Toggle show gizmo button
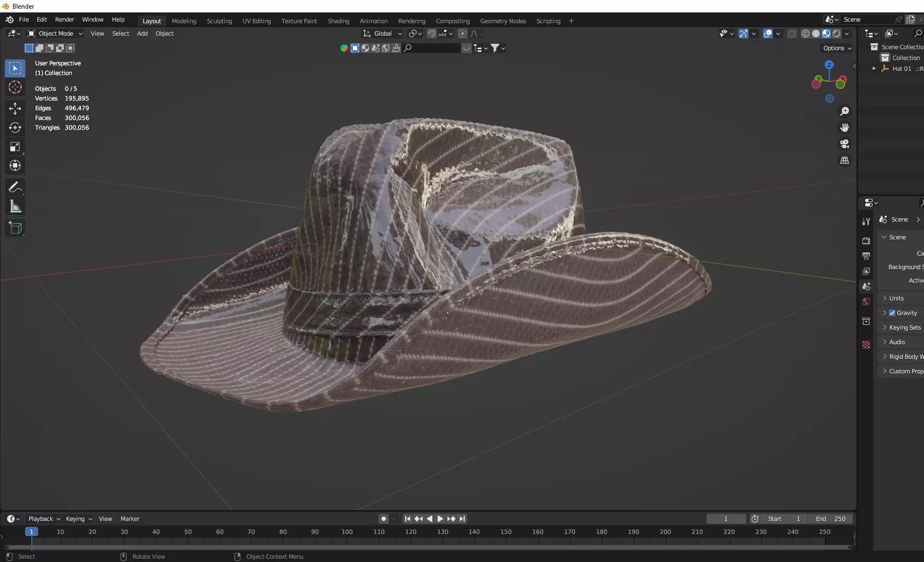The height and width of the screenshot is (562, 924). click(x=744, y=34)
